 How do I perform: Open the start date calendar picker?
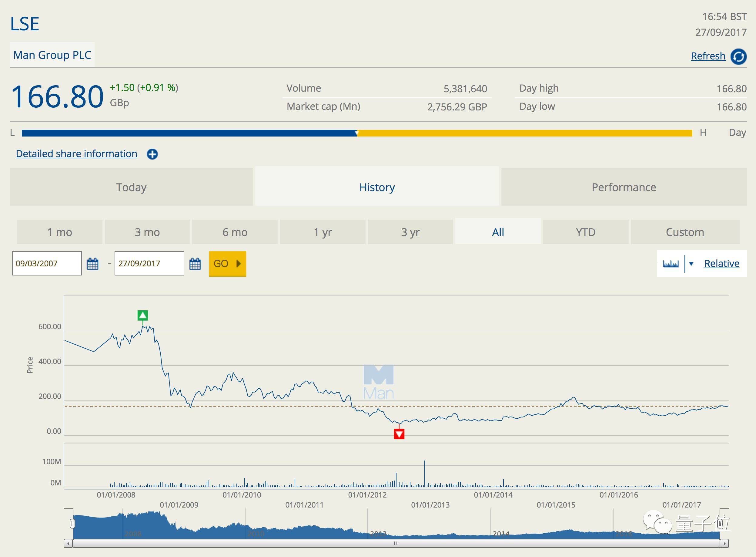93,264
